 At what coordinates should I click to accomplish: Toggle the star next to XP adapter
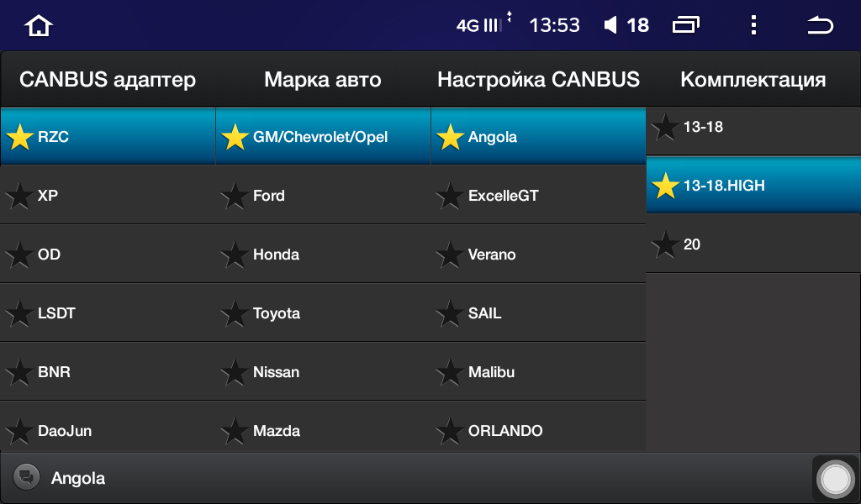(19, 195)
